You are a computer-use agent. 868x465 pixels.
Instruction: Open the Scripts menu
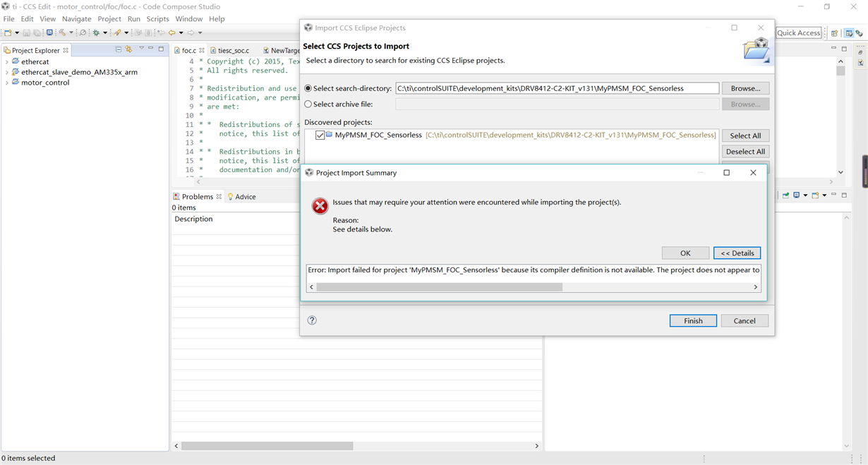157,19
